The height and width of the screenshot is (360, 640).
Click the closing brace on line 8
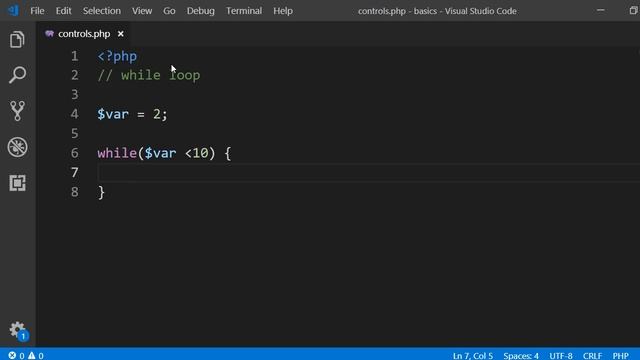coord(101,192)
